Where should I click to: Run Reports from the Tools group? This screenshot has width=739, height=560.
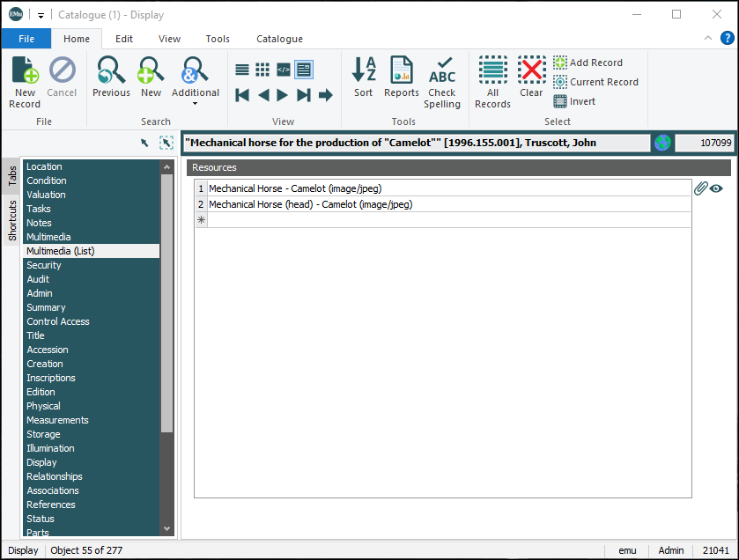coord(401,77)
